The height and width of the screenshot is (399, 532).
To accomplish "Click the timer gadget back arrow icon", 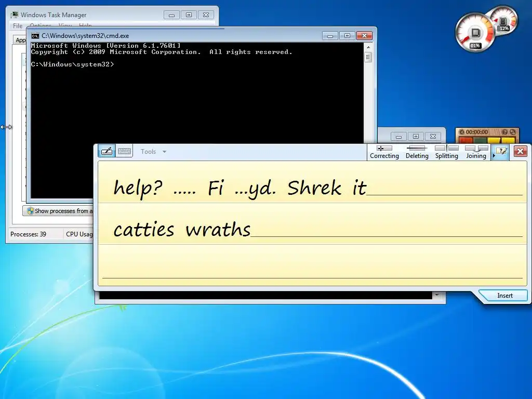I will tap(461, 132).
